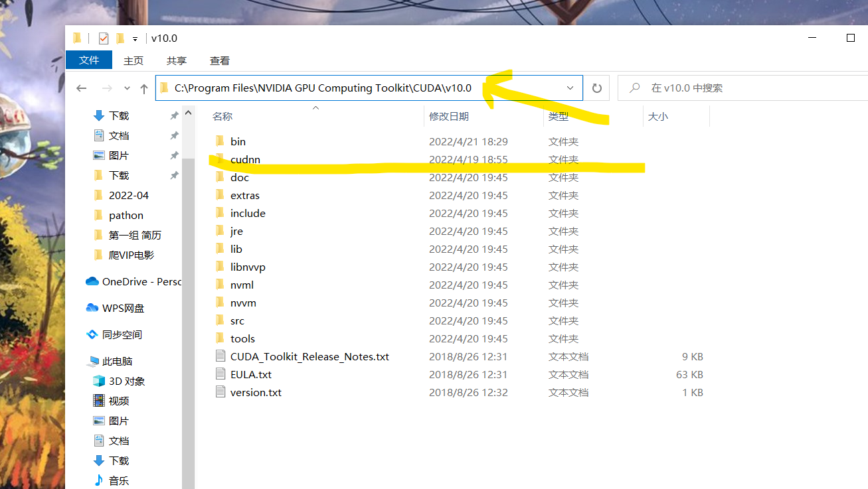This screenshot has width=868, height=489.
Task: Select the libnvvp folder icon
Action: (x=220, y=267)
